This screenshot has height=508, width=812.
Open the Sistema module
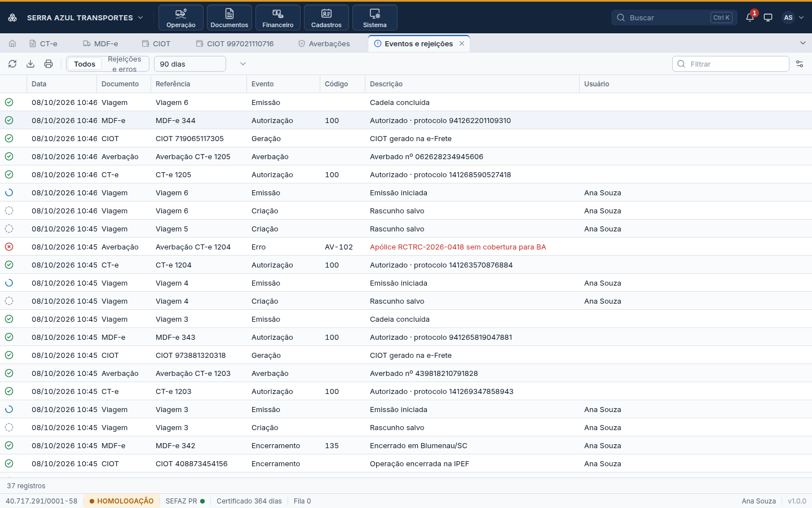(375, 17)
